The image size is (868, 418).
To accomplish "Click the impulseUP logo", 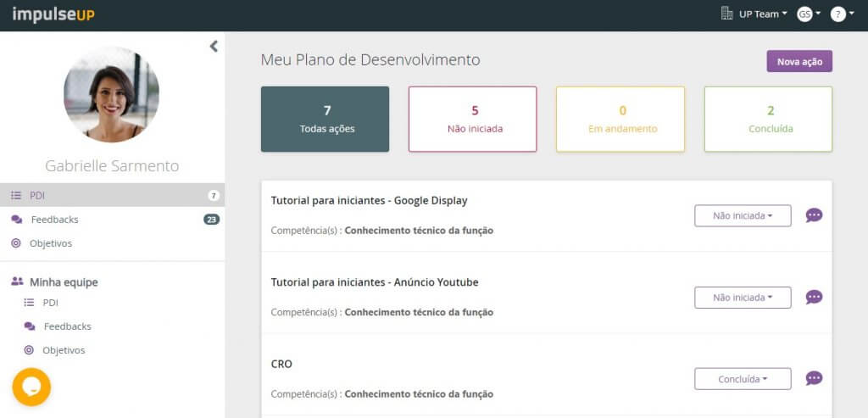I will tap(53, 15).
